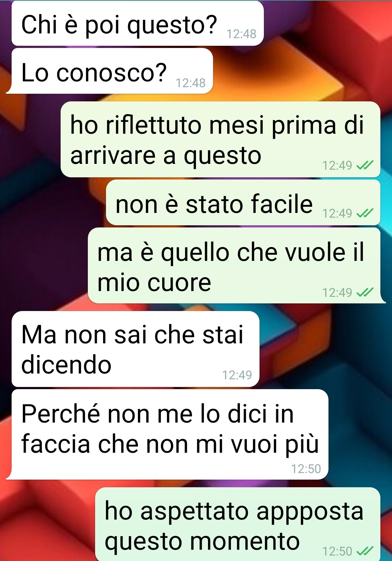Tap the 12:50 timestamp on 'Perché non me lo dici'
Image resolution: width=392 pixels, height=561 pixels.
tap(306, 469)
